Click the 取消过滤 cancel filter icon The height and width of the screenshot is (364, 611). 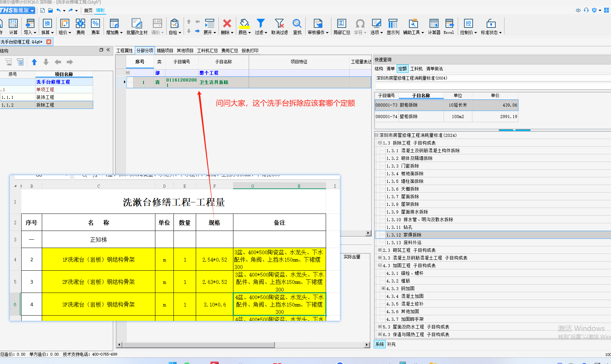279,26
